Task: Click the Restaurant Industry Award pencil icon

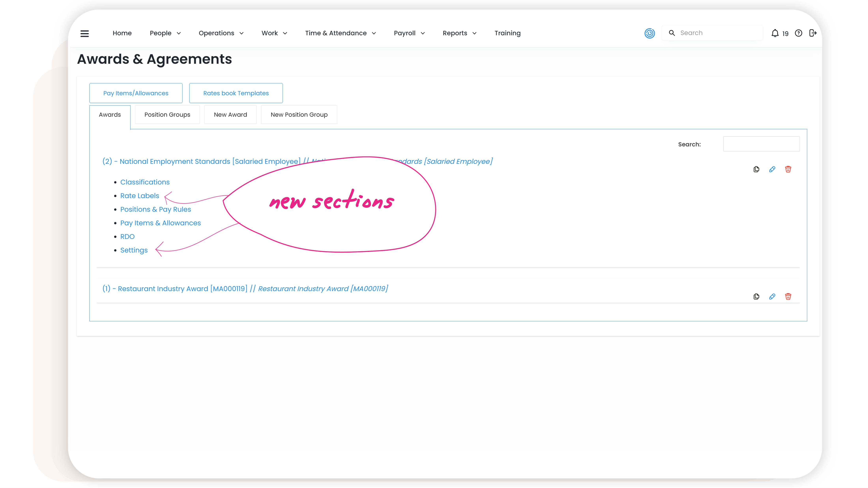Action: click(x=772, y=296)
